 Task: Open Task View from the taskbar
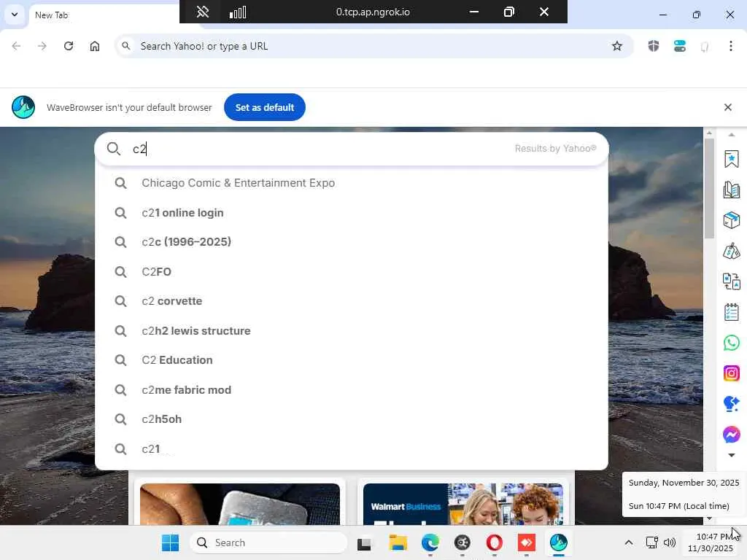click(x=365, y=542)
